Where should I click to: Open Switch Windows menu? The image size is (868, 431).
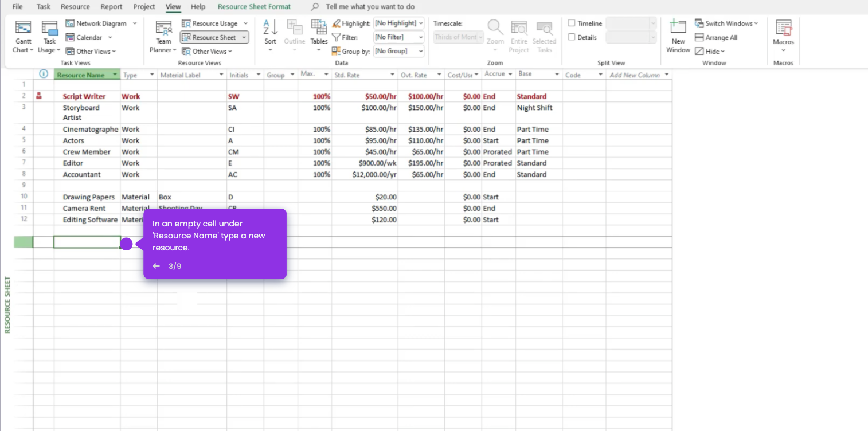click(726, 23)
